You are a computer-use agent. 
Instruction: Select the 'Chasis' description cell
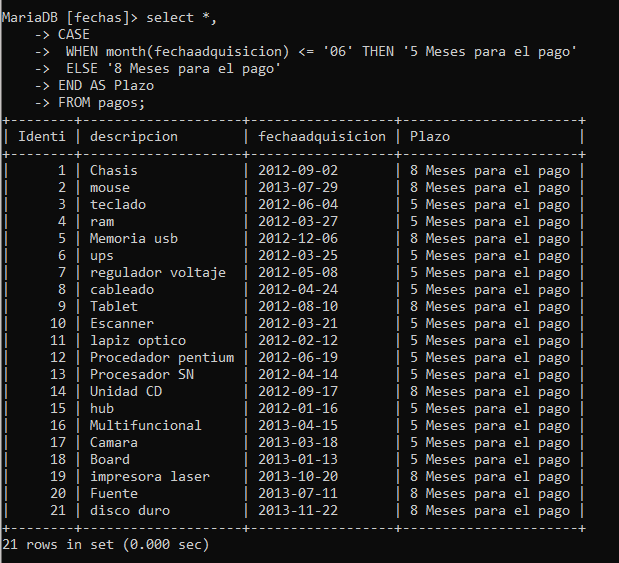pos(114,170)
